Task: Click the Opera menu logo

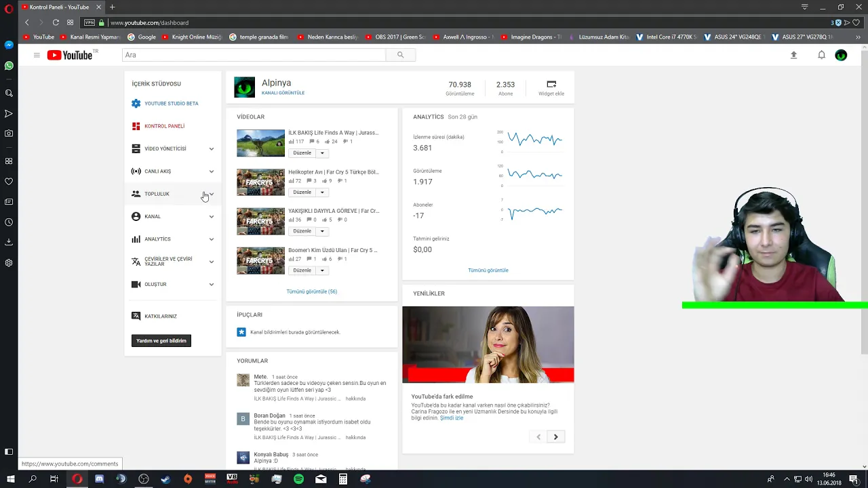Action: (9, 9)
